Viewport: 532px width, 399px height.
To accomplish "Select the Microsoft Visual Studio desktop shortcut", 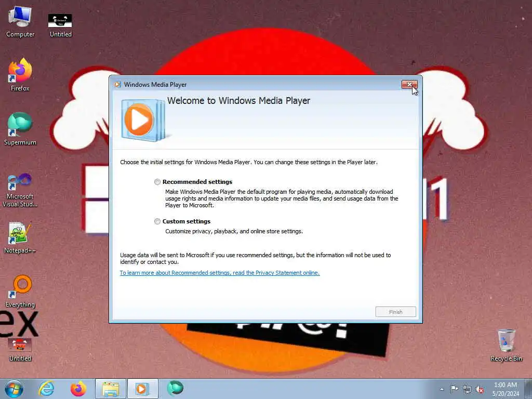I will tap(20, 190).
